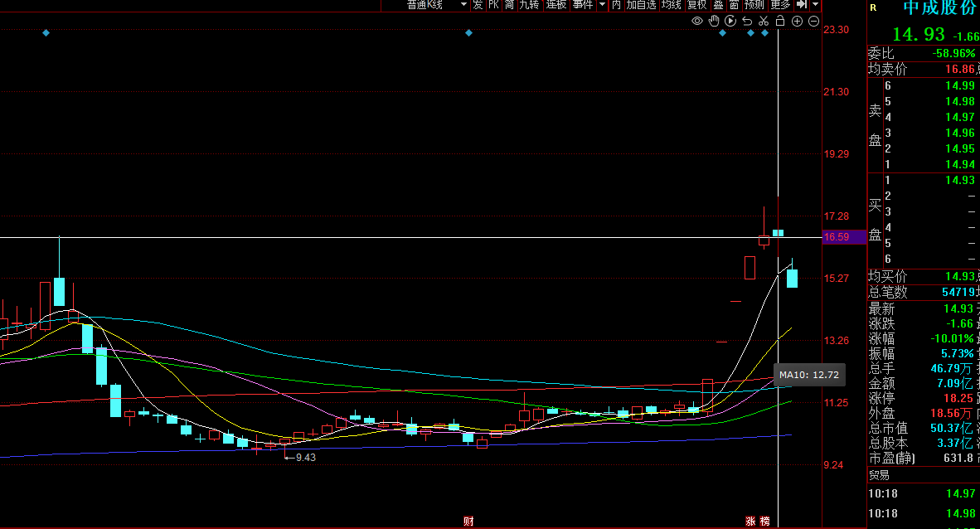Select sell level 3 price 14.96
This screenshot has width=980, height=529.
tap(960, 133)
